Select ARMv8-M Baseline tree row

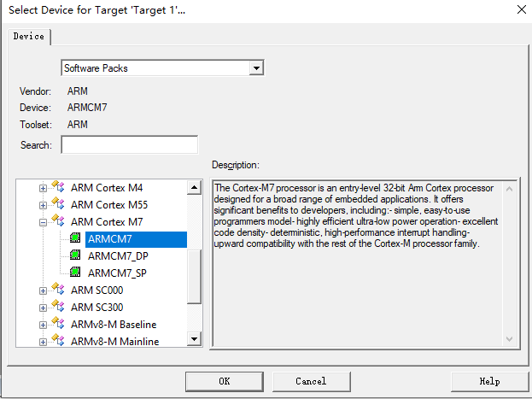click(x=114, y=325)
